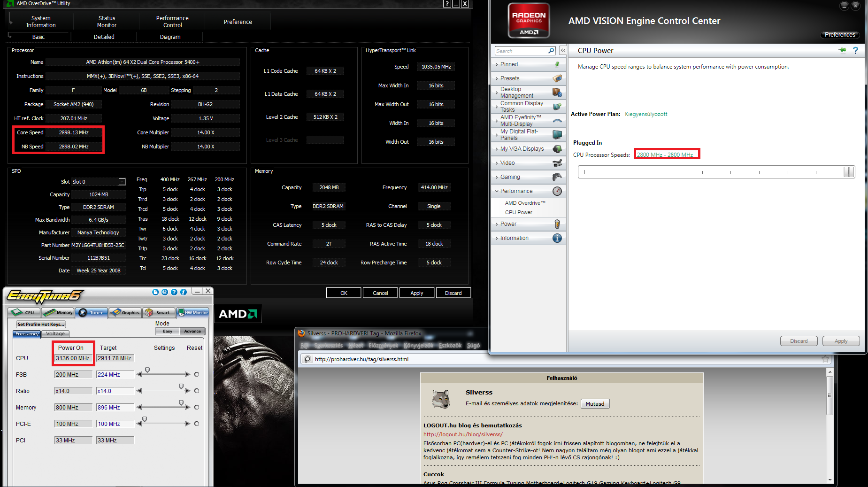
Task: Open the Performance Control tab
Action: point(172,22)
